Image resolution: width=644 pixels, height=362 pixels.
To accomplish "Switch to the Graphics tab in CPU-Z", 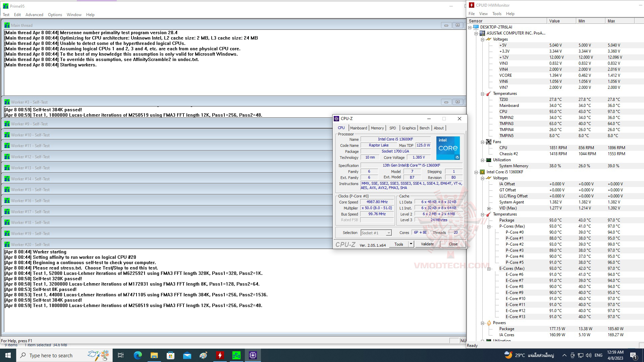I will pyautogui.click(x=409, y=128).
